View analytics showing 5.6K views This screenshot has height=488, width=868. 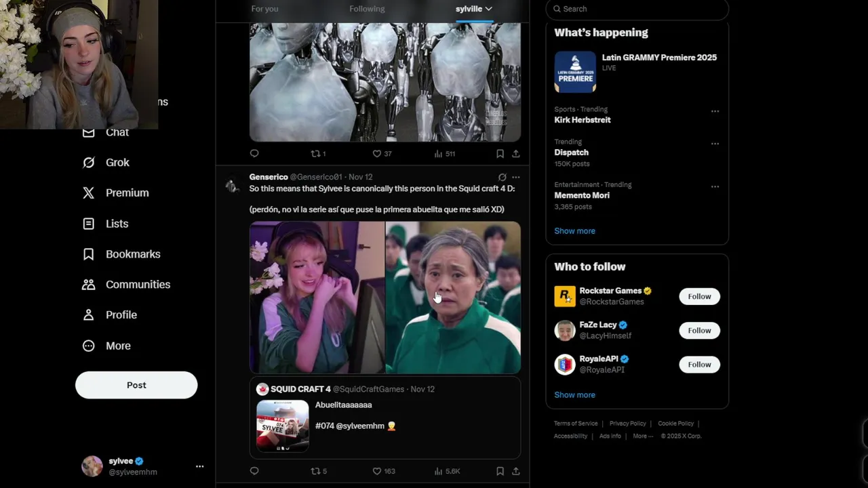click(x=447, y=471)
